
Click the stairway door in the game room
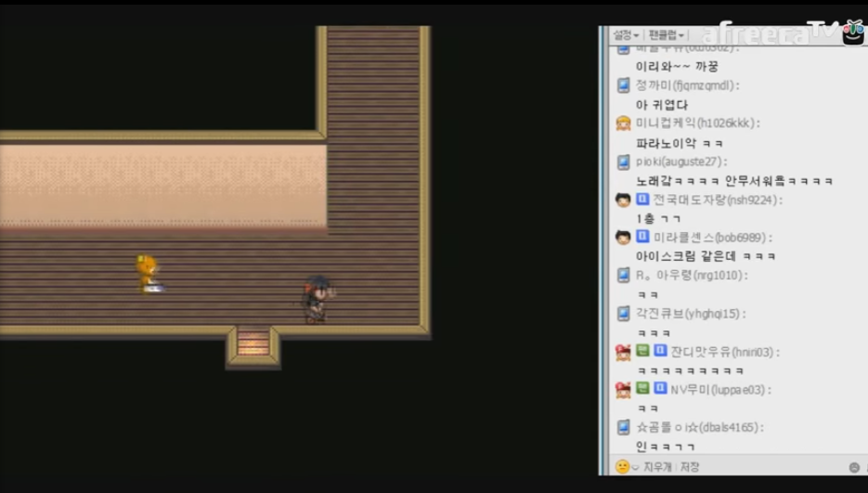pos(253,344)
